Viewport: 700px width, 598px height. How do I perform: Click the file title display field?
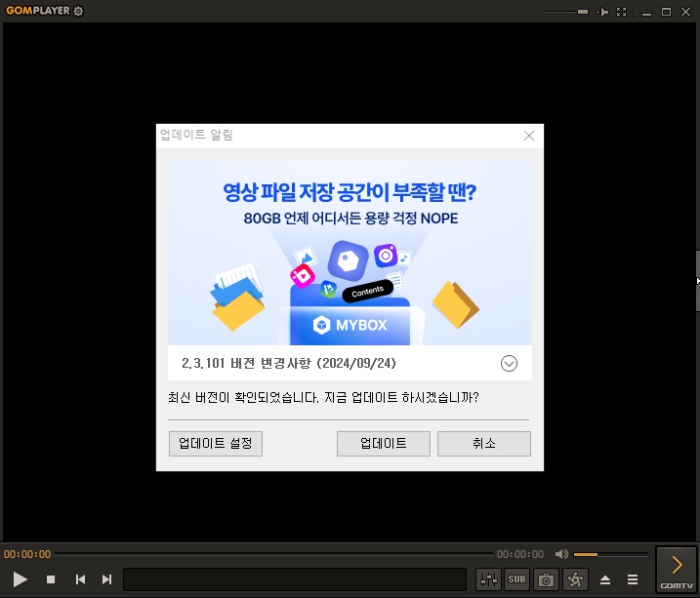point(295,579)
